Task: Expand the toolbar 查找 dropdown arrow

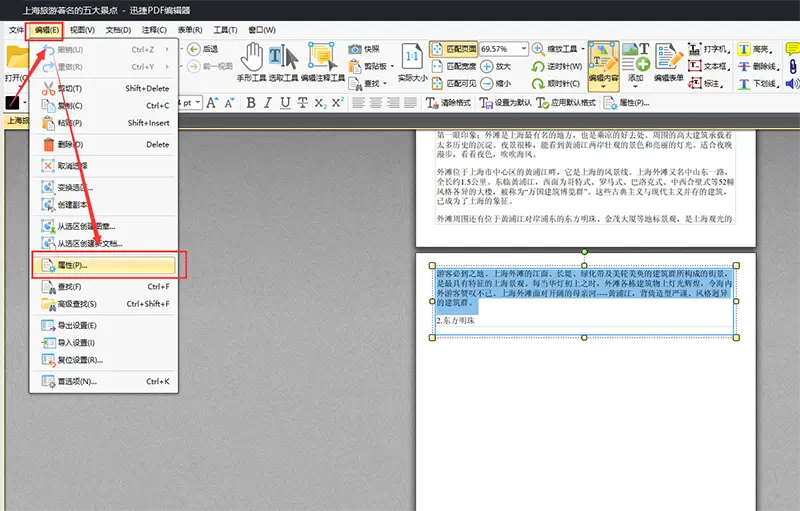Action: click(385, 83)
